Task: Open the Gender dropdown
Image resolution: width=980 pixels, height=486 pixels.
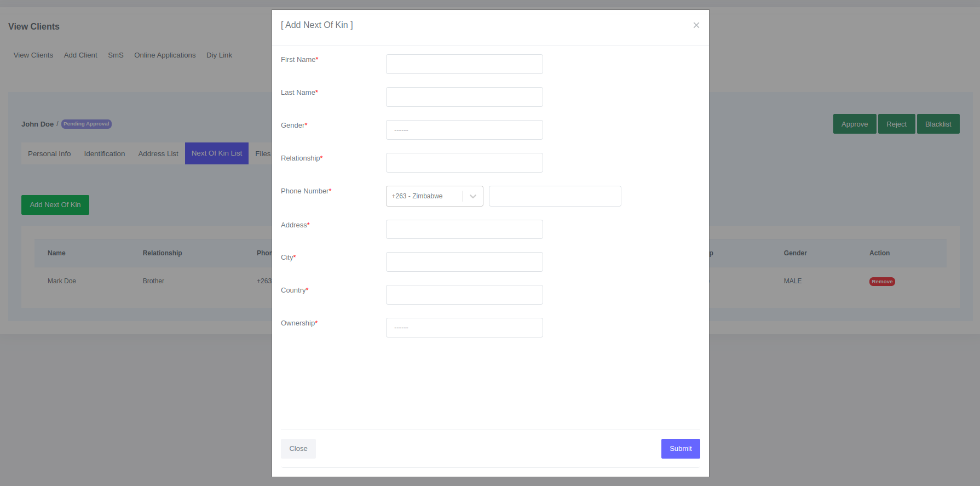Action: 464,129
